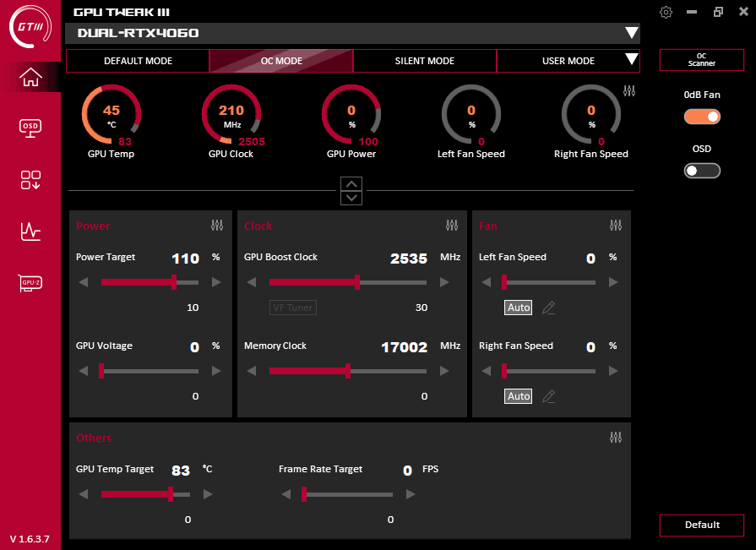Launch the OC Scanner
756x550 pixels.
[702, 60]
